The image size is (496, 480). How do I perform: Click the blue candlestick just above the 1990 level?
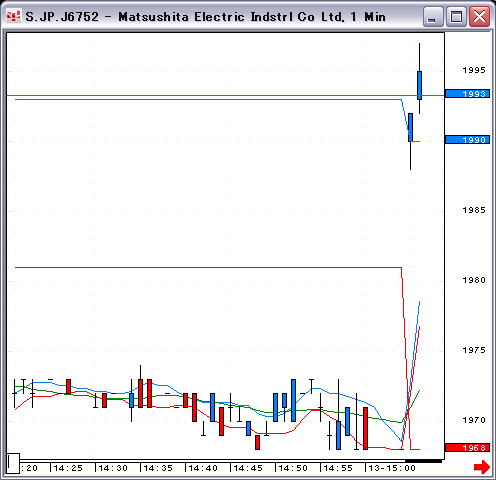click(x=410, y=128)
